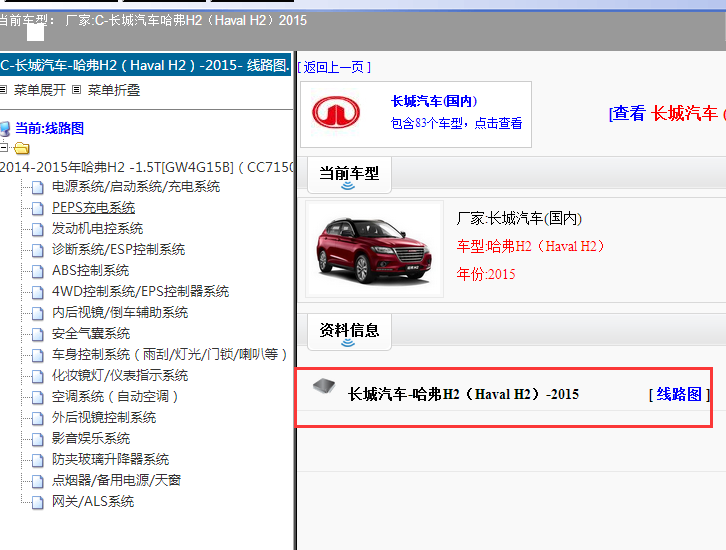
Task: Open the 线路图 link for Haval H2 2015
Action: [x=679, y=394]
